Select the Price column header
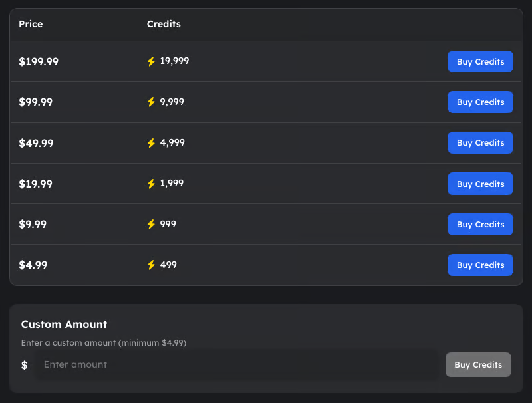 pyautogui.click(x=30, y=24)
